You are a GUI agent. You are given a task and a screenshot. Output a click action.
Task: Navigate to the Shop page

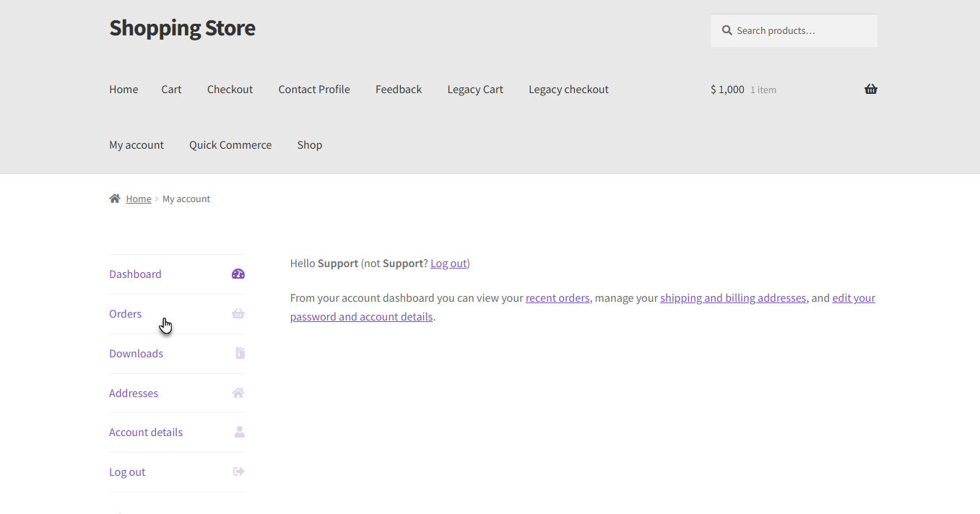tap(309, 145)
